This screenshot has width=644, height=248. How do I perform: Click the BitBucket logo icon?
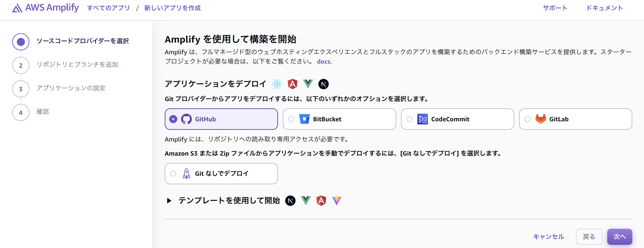(x=304, y=119)
